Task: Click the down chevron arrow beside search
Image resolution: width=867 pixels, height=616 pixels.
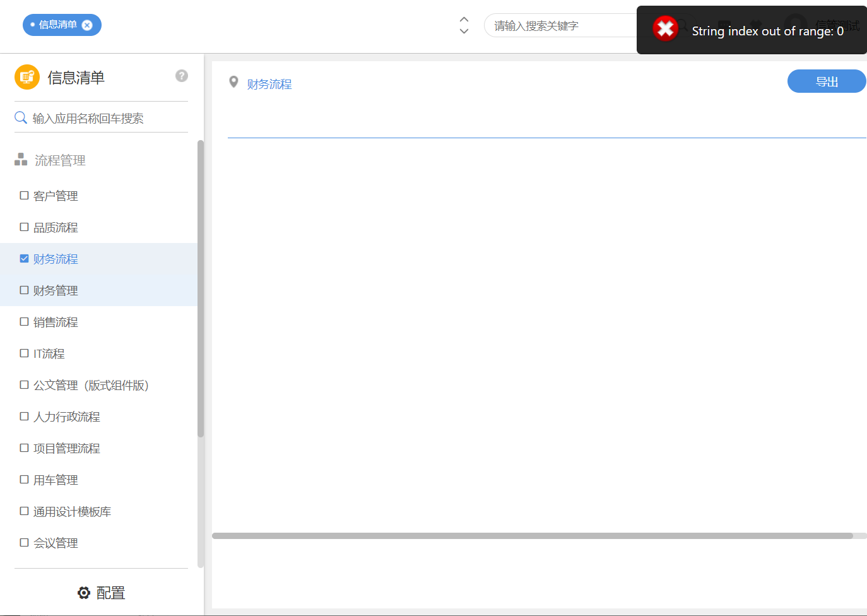Action: point(464,31)
